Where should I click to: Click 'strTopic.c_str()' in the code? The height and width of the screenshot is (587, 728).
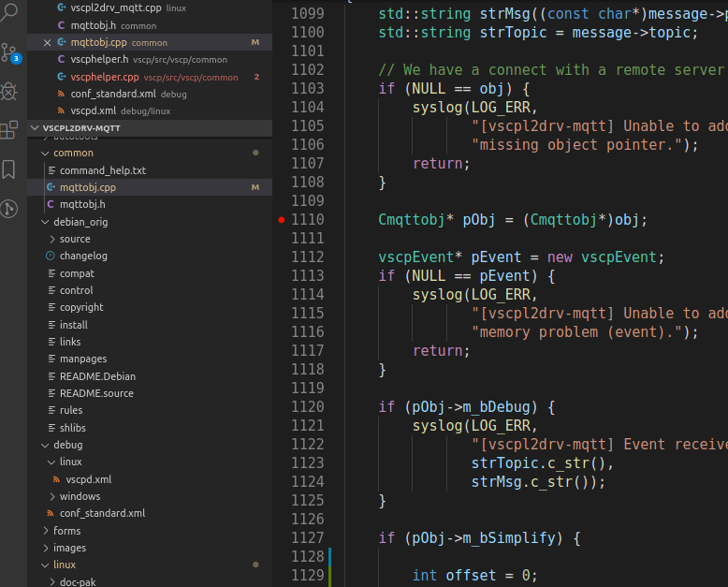click(538, 463)
